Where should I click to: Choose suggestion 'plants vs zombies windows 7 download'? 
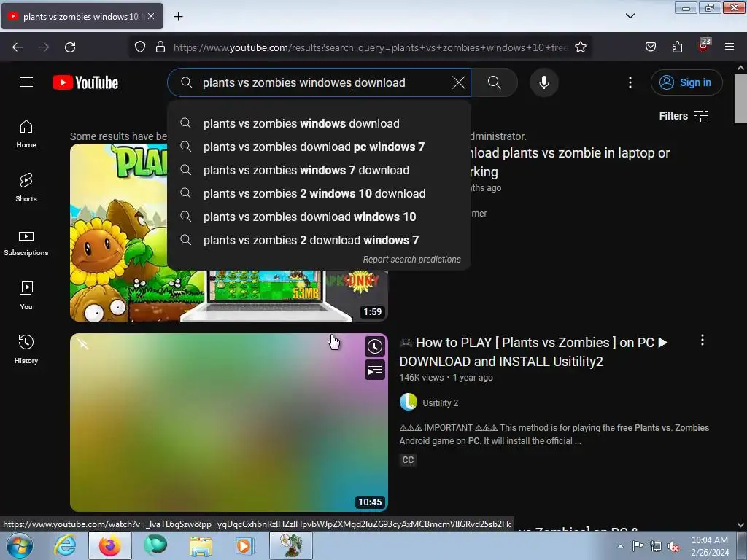pos(320,170)
